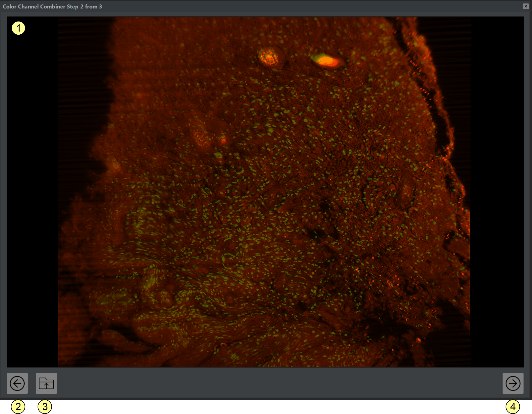Click the yellow numbered marker 3 below folder icon
The height and width of the screenshot is (414, 532).
tap(45, 406)
